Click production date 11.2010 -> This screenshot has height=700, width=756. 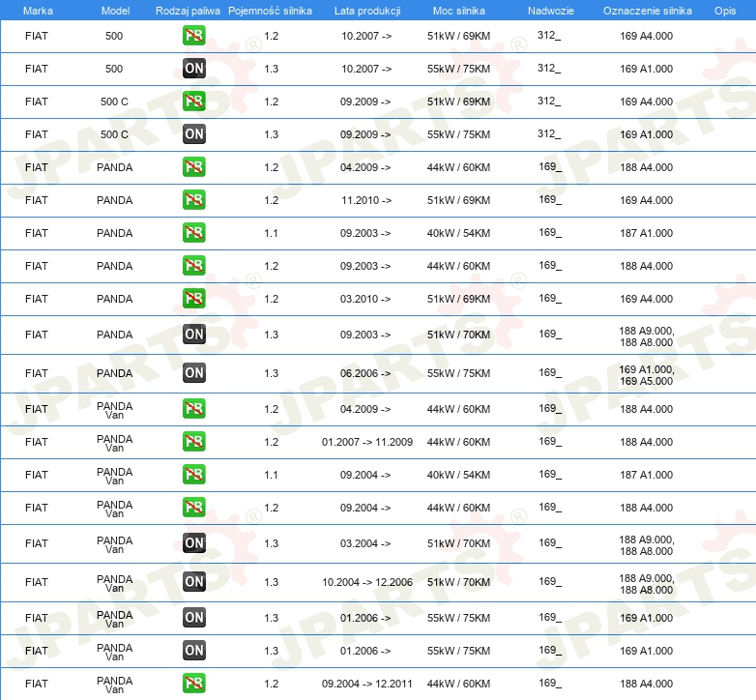coord(366,200)
